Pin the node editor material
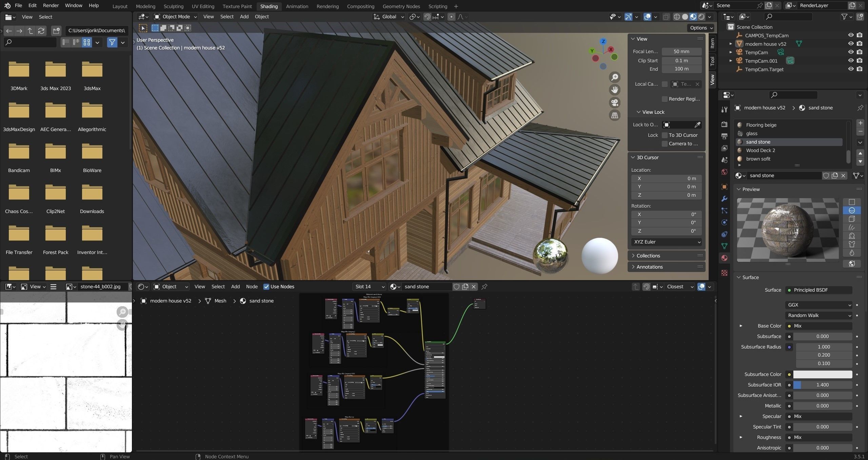This screenshot has width=868, height=460. (x=485, y=287)
